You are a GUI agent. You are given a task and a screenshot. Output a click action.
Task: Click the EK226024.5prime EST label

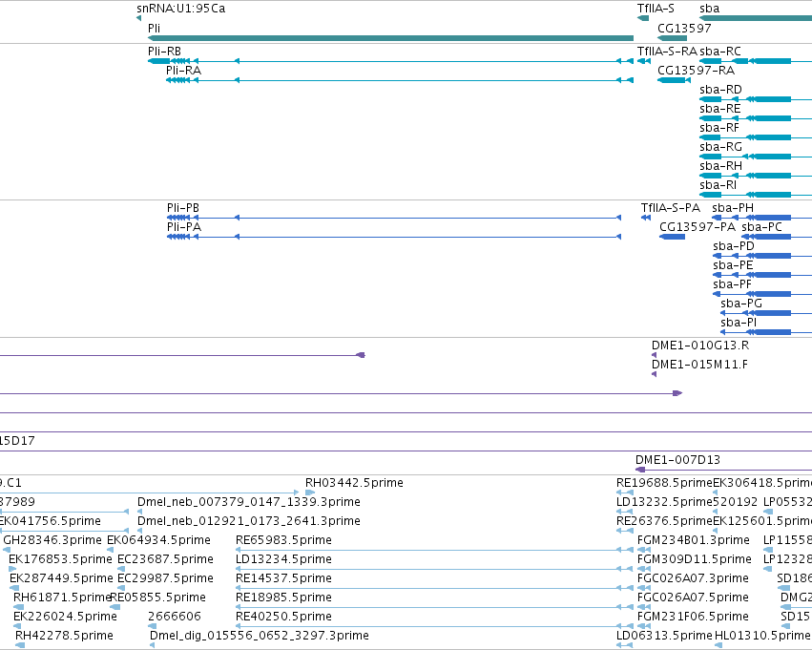pos(65,617)
